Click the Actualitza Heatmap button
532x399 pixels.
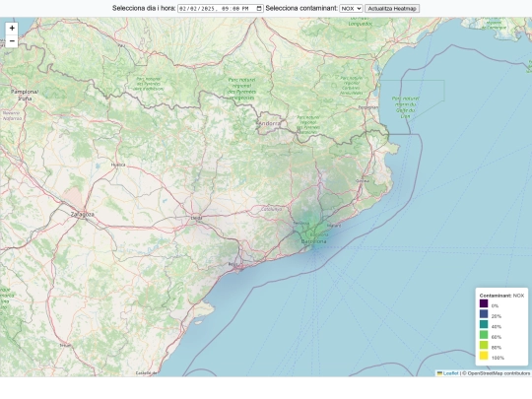tap(392, 9)
